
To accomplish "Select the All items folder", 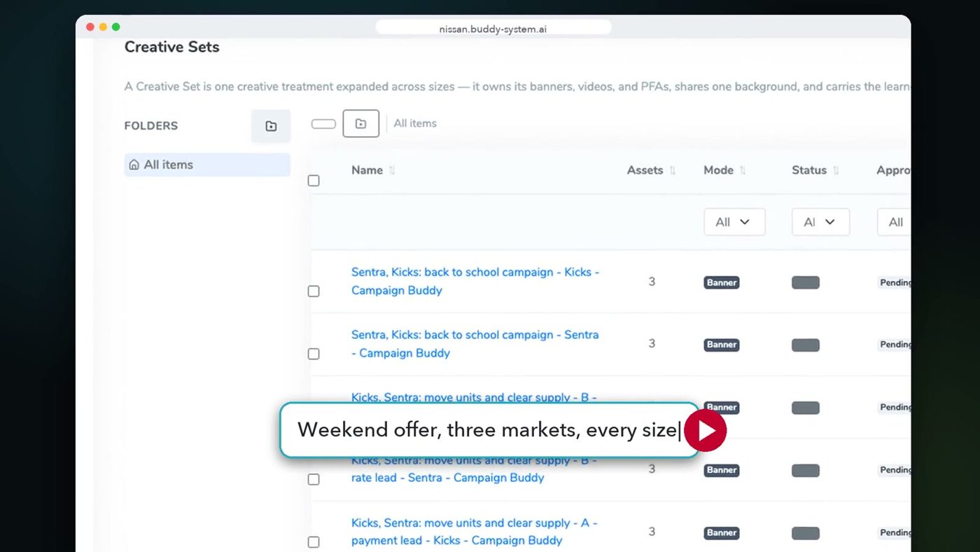I will (x=207, y=165).
